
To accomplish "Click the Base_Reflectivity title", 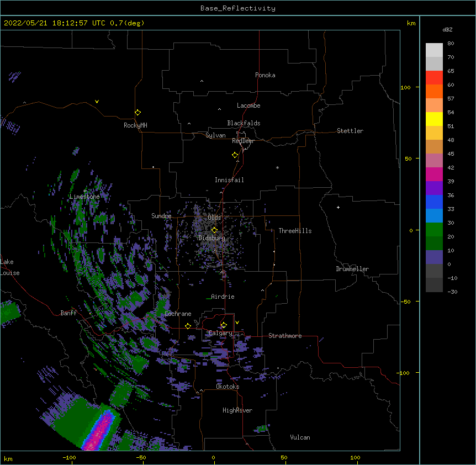I will pyautogui.click(x=238, y=8).
